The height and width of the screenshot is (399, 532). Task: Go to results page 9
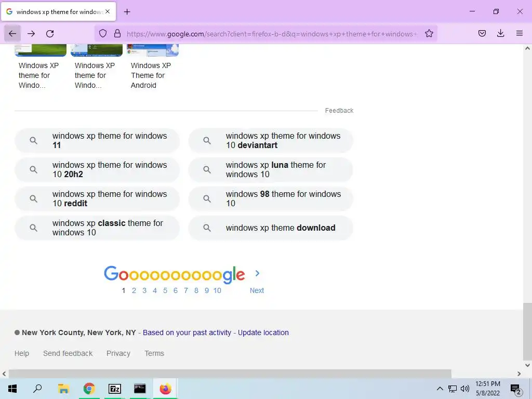click(207, 290)
